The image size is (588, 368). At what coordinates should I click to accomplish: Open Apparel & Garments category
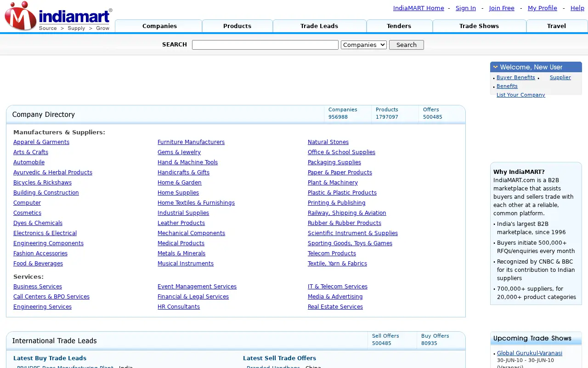[x=41, y=142]
